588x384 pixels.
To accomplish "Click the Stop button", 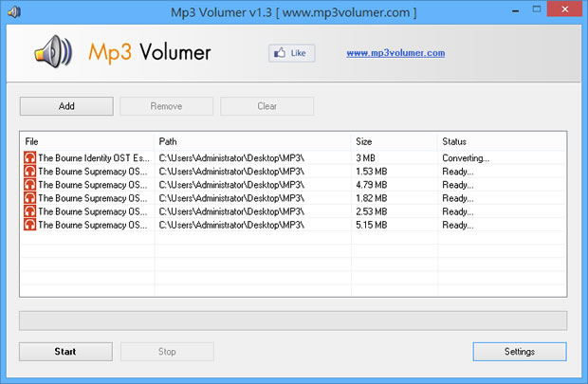I will (167, 352).
